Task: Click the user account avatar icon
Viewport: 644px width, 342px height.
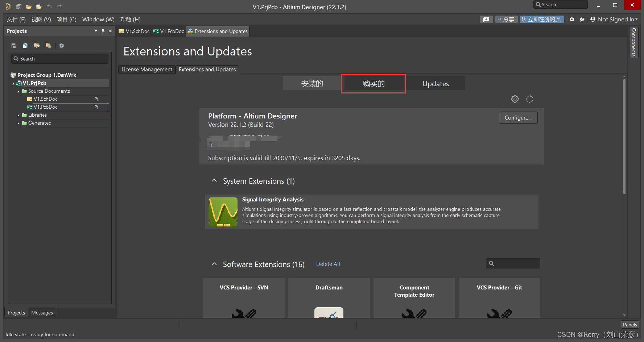Action: (x=593, y=19)
